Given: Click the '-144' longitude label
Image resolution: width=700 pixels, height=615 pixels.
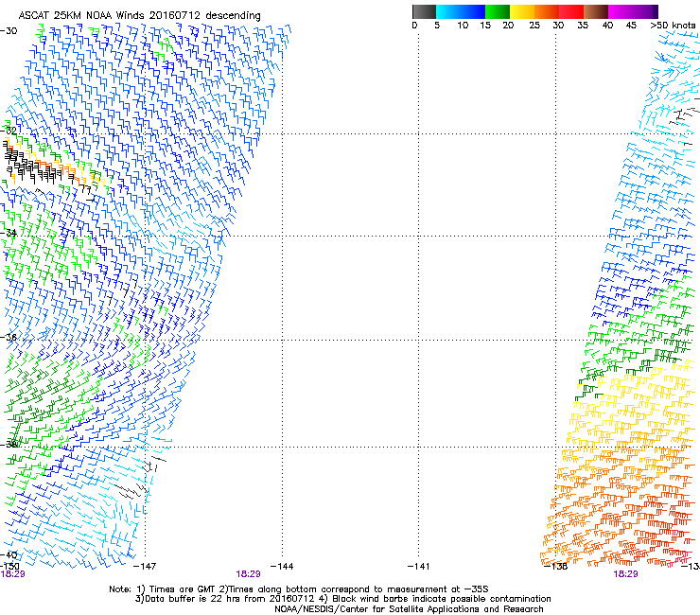Looking at the screenshot, I should click(282, 567).
